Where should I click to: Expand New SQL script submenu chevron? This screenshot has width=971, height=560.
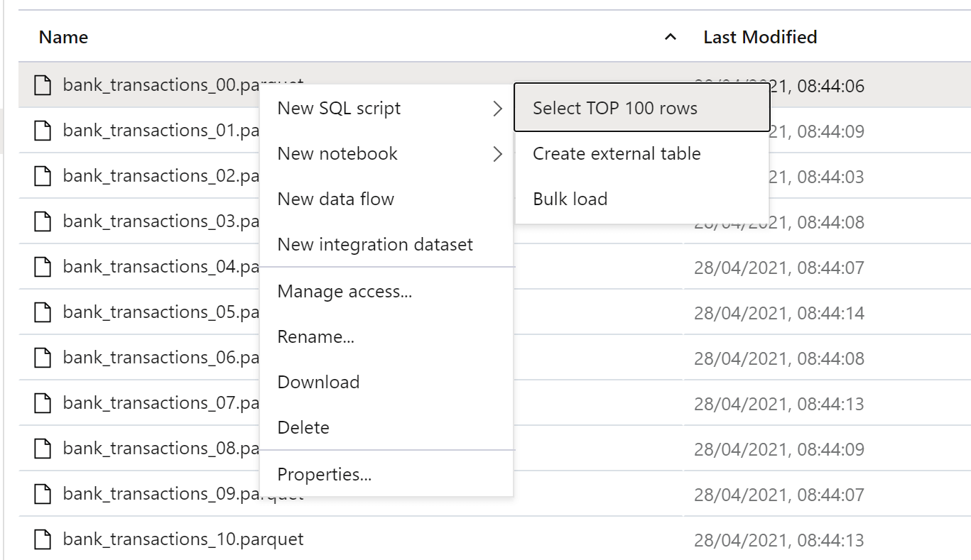pyautogui.click(x=497, y=109)
